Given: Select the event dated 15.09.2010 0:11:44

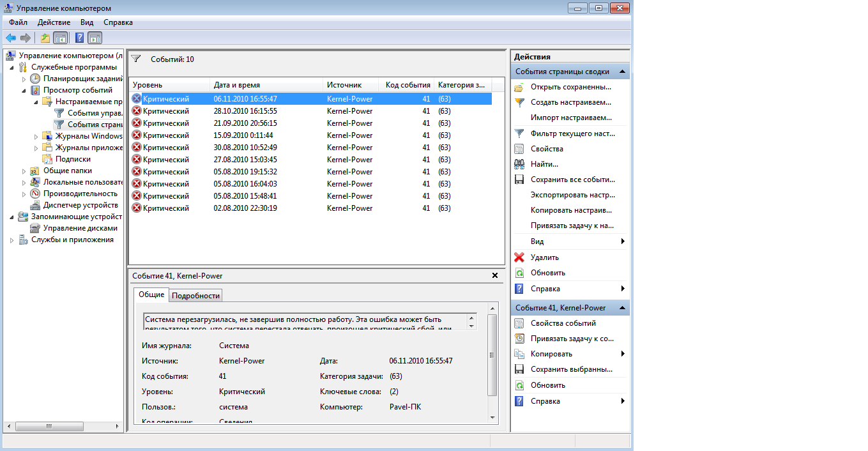Looking at the screenshot, I should pyautogui.click(x=310, y=135).
